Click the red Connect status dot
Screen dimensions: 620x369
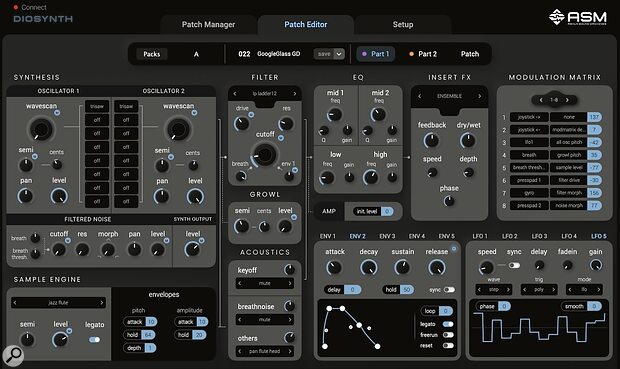pos(16,7)
